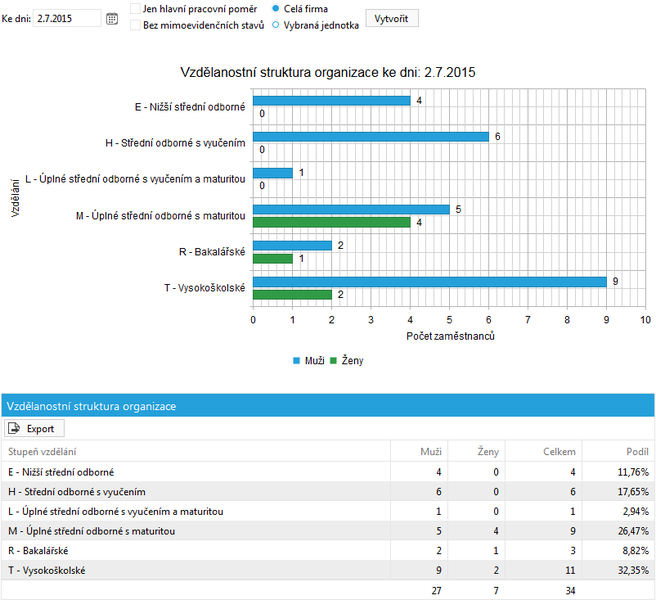This screenshot has width=656, height=600.
Task: Toggle the Ženy legend swatch
Action: (x=333, y=361)
